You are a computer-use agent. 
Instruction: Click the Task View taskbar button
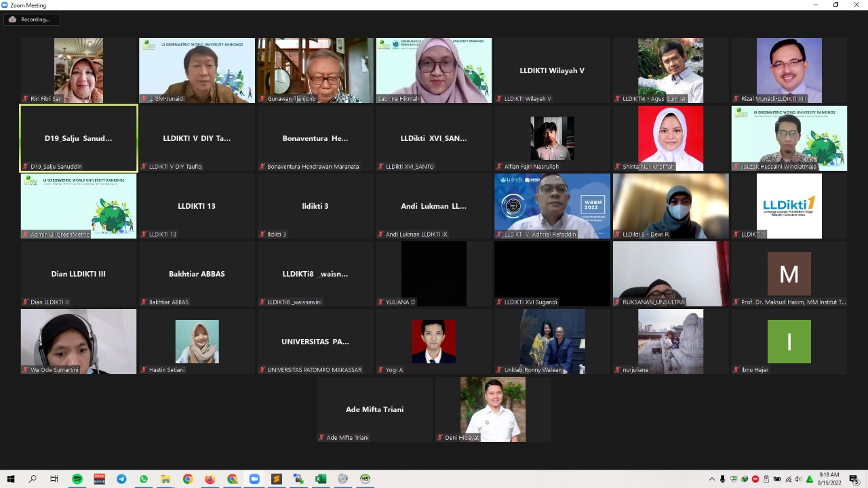tap(54, 479)
